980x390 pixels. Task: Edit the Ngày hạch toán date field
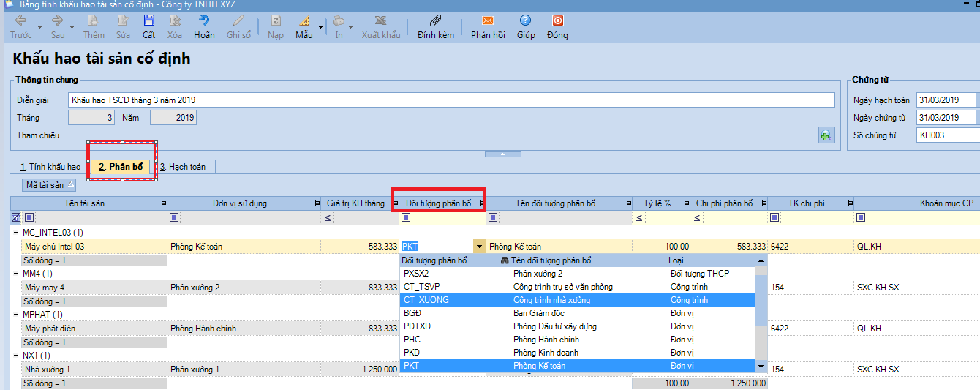(948, 100)
